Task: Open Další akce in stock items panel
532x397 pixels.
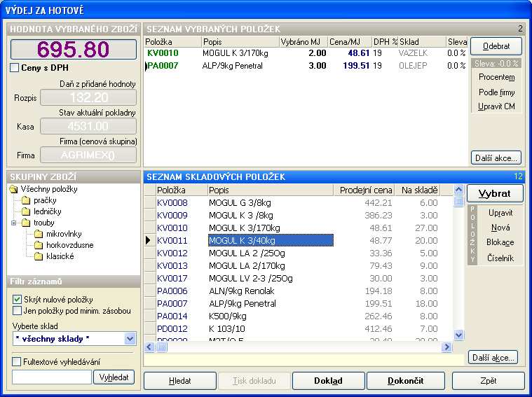Action: pos(493,357)
